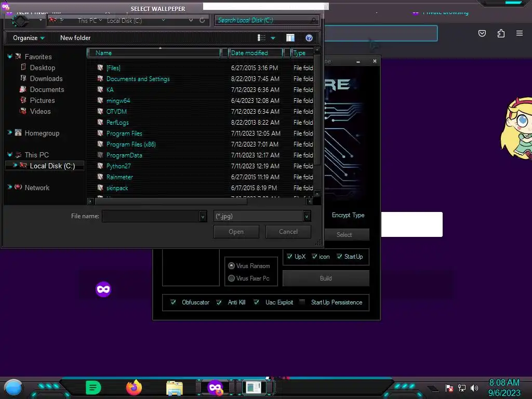Viewport: 532px width, 399px height.
Task: Launch Firefox from the taskbar
Action: [x=134, y=388]
